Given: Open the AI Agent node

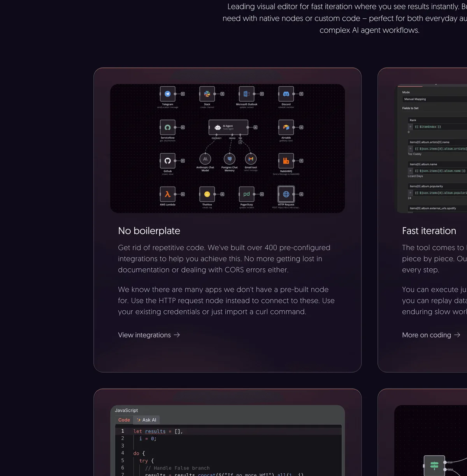Looking at the screenshot, I should [x=228, y=127].
